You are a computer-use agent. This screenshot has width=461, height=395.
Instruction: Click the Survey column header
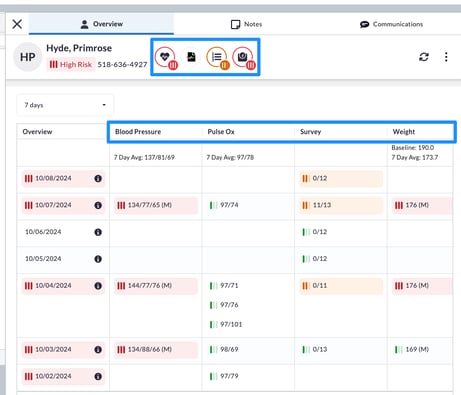click(x=310, y=132)
